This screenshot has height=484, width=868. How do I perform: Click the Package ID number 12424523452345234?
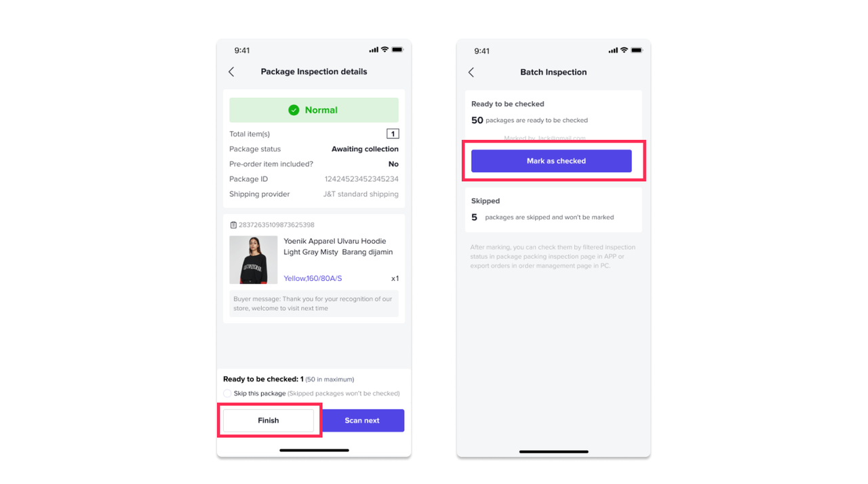(361, 179)
